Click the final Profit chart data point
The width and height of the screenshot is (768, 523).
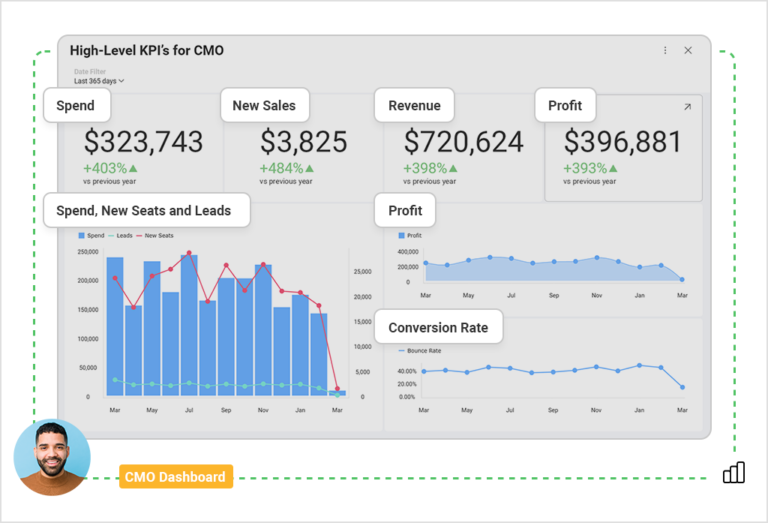(x=682, y=280)
